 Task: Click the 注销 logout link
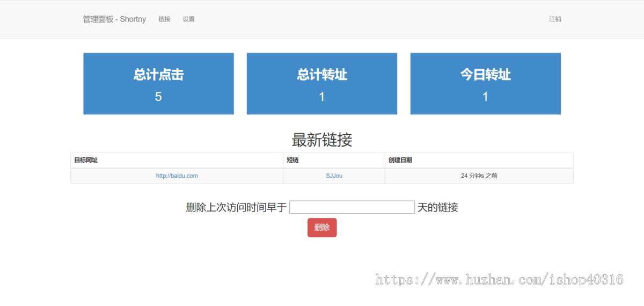point(555,19)
